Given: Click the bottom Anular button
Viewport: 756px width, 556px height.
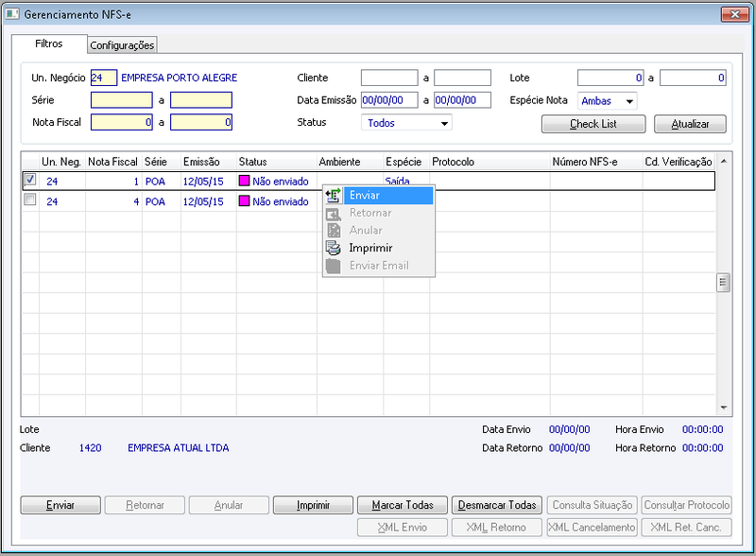Looking at the screenshot, I should coord(229,505).
